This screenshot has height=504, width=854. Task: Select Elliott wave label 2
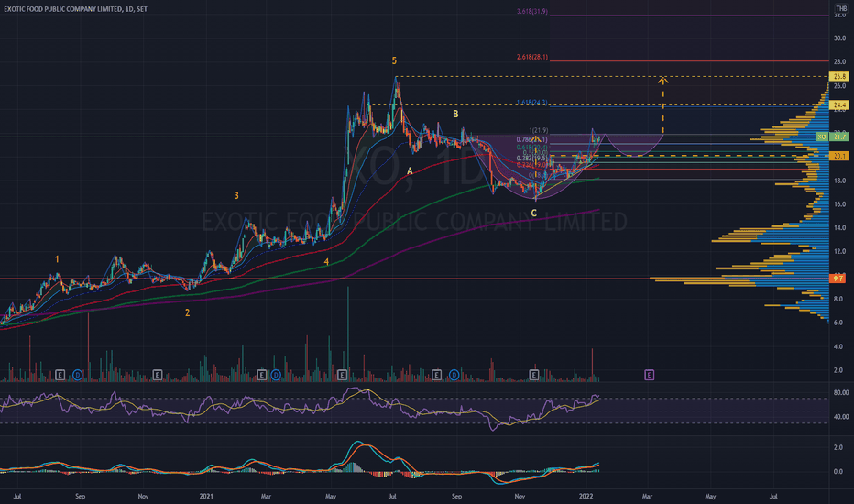tap(187, 312)
